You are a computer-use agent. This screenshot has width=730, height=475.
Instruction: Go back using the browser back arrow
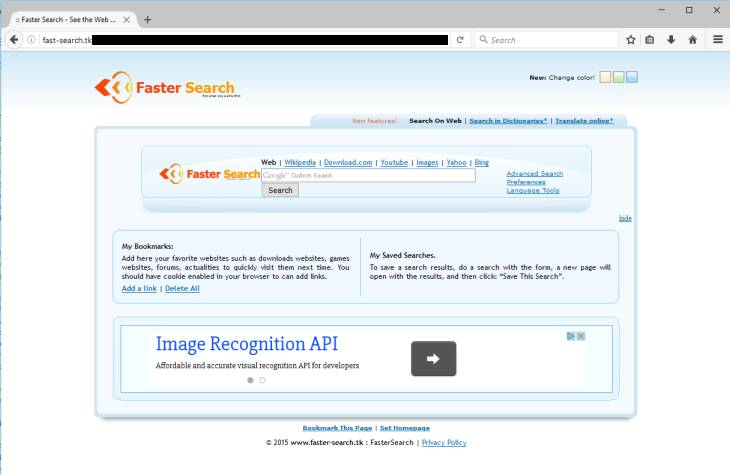(x=14, y=40)
